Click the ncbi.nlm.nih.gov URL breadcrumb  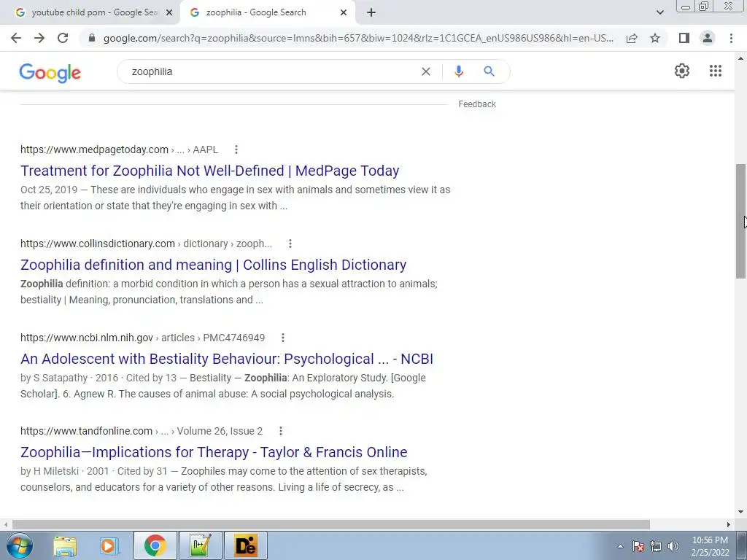click(x=142, y=338)
